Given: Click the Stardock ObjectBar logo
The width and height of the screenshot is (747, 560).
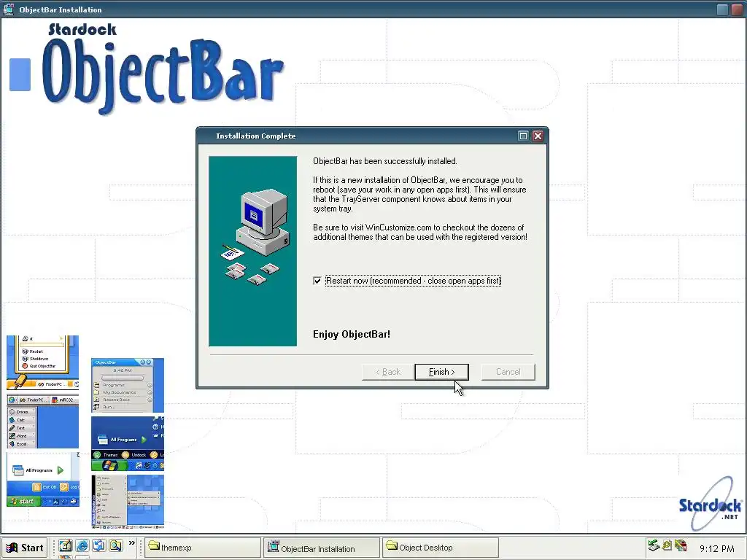Looking at the screenshot, I should [163, 69].
